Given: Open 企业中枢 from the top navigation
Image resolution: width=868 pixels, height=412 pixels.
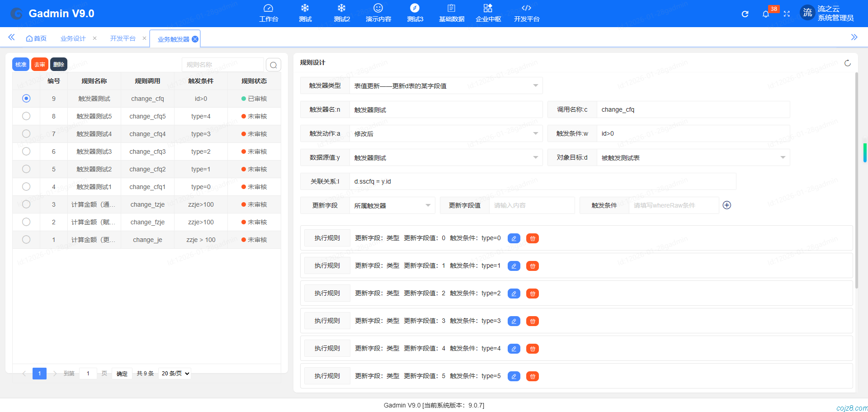Looking at the screenshot, I should [488, 13].
